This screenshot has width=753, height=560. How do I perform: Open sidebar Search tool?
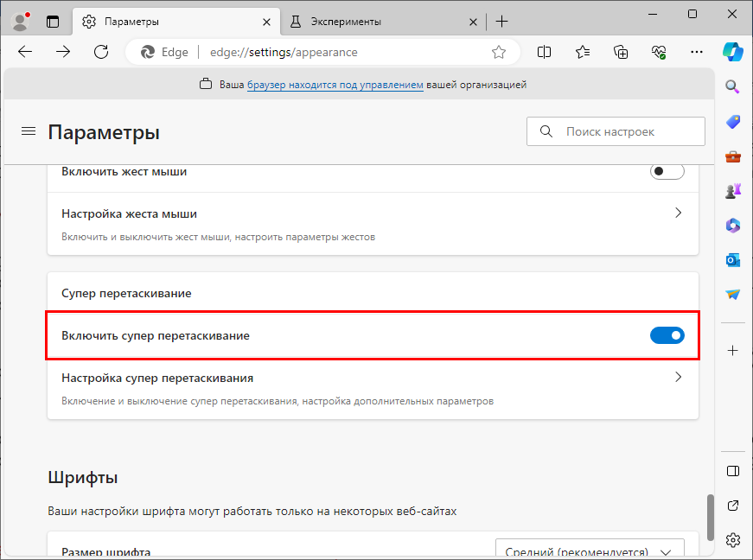tap(732, 87)
